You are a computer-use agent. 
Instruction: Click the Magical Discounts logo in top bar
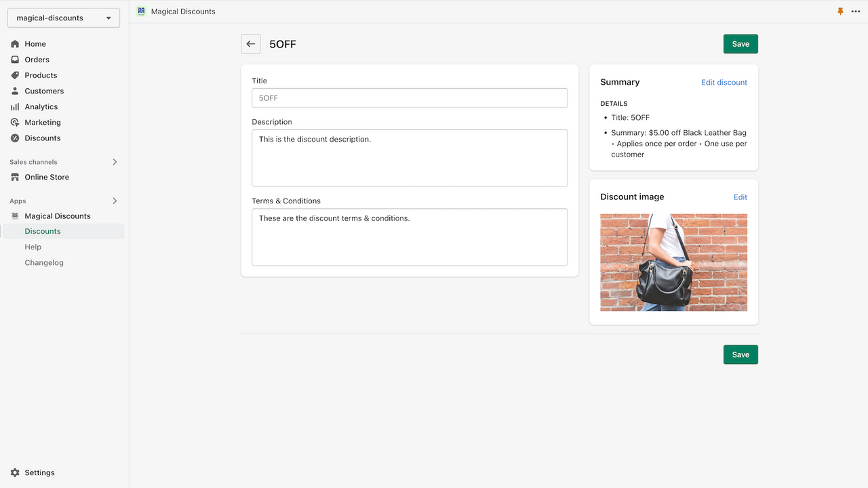pos(141,12)
